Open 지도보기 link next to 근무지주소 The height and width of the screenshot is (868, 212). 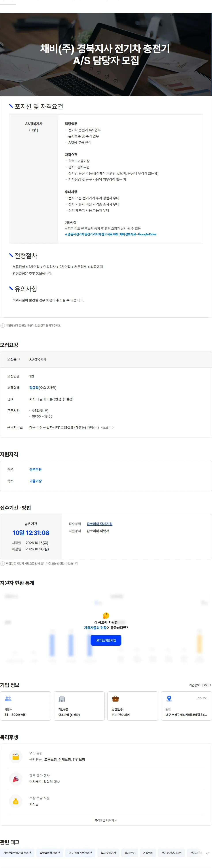coord(105,428)
